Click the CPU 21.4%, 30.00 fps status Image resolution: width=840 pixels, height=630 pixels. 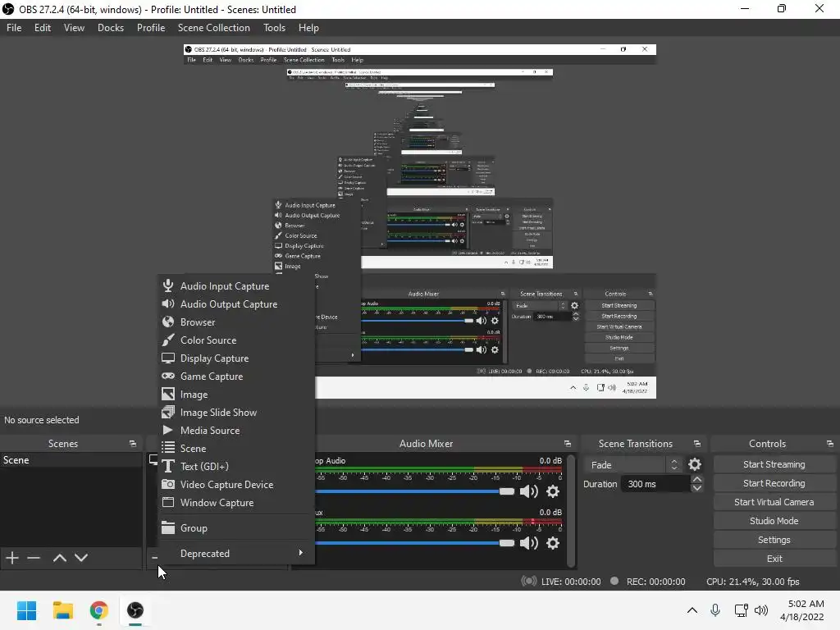pyautogui.click(x=753, y=582)
